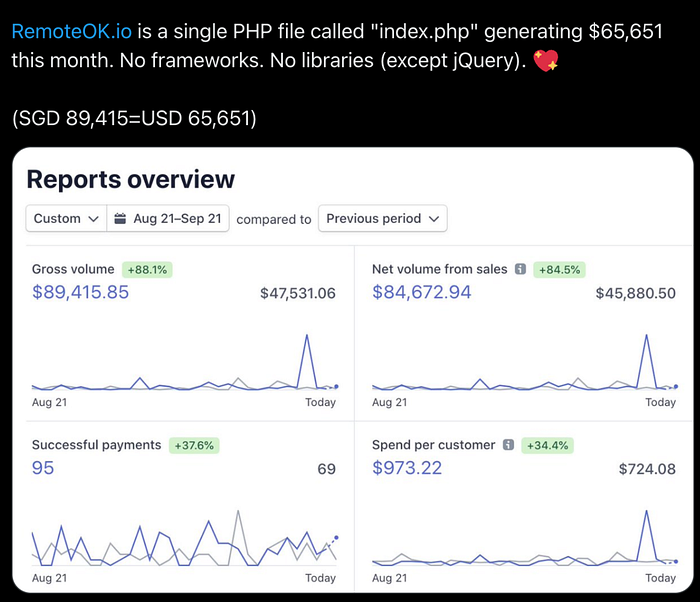Click the +84.5% Net volume badge
Image resolution: width=700 pixels, height=602 pixels.
coord(559,270)
